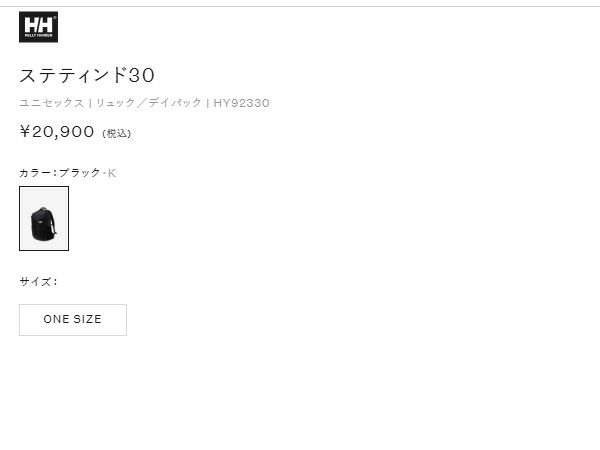Click the (税込) tax-included note
Image resolution: width=600 pixels, height=450 pixels.
tap(117, 133)
